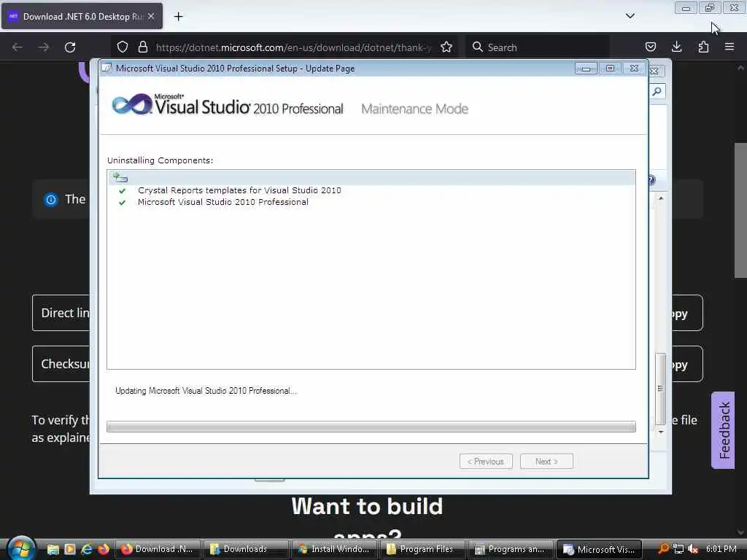Click the Visual Studio infinity logo
Viewport: 747px width, 560px height.
click(x=131, y=104)
